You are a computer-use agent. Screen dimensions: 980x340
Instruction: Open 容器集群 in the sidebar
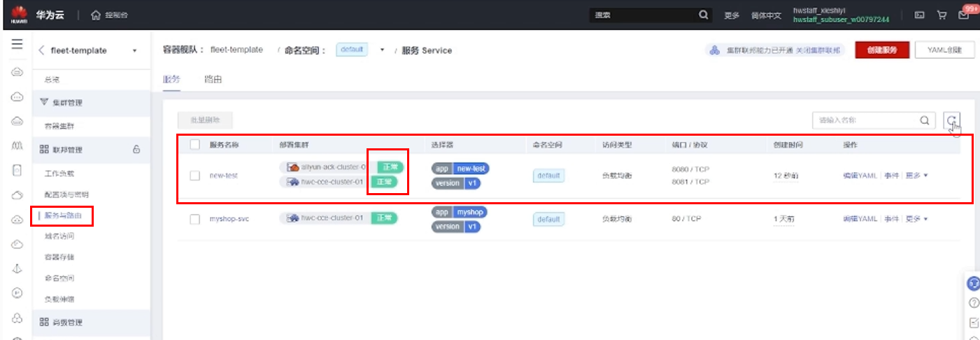pos(59,126)
